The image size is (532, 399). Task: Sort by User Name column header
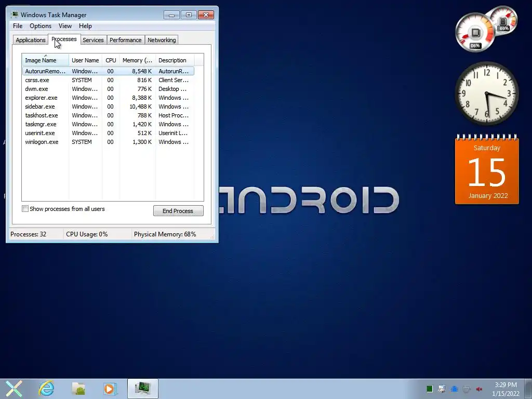[86, 60]
